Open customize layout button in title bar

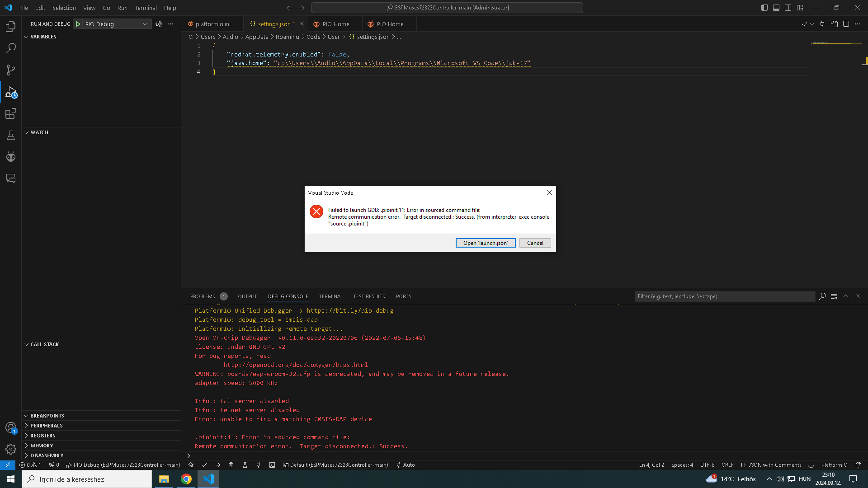click(x=800, y=8)
